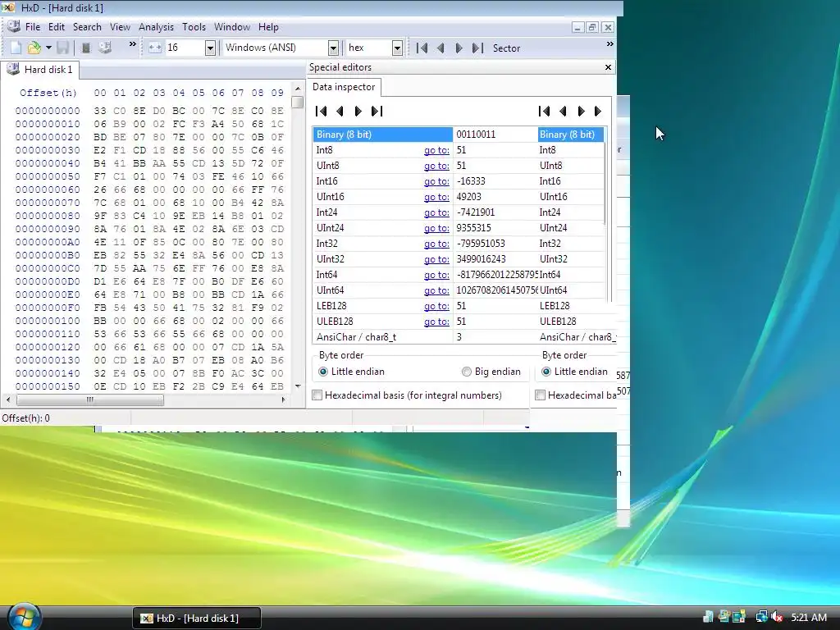Click the 5:21 AM taskbar clock
840x630 pixels.
tap(809, 617)
